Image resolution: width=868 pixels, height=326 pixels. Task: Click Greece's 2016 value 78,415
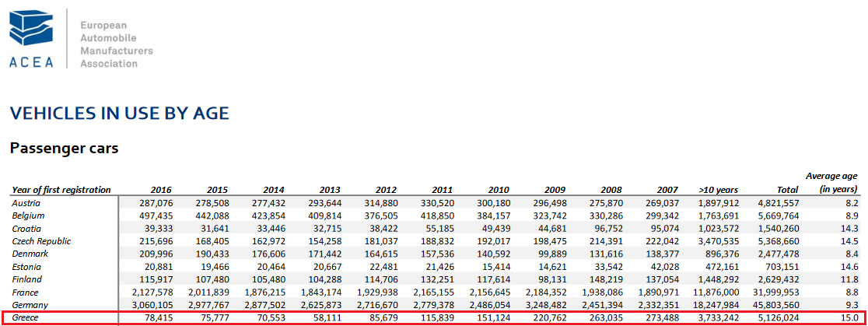(159, 318)
